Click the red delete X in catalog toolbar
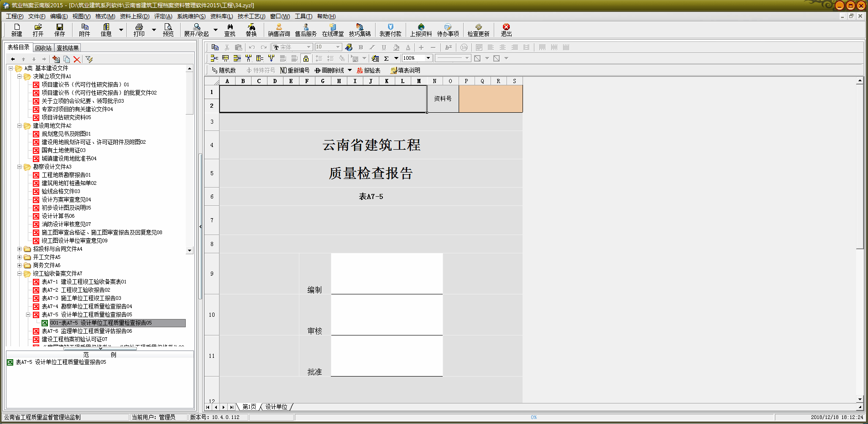The height and width of the screenshot is (424, 868). [x=77, y=59]
